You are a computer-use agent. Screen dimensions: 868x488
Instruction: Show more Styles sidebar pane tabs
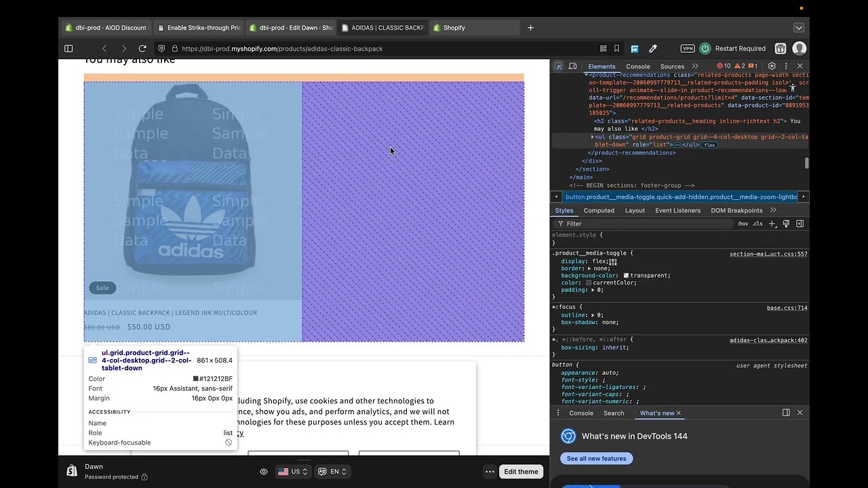[x=773, y=211]
